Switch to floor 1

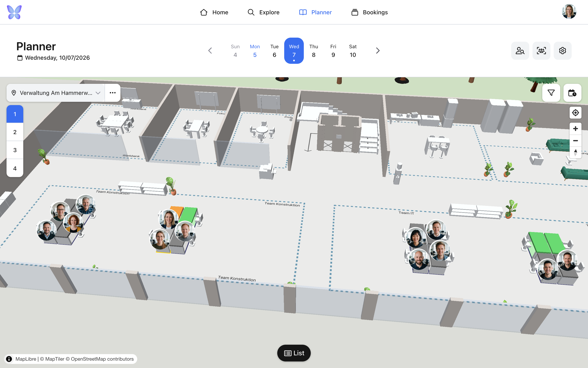point(15,114)
